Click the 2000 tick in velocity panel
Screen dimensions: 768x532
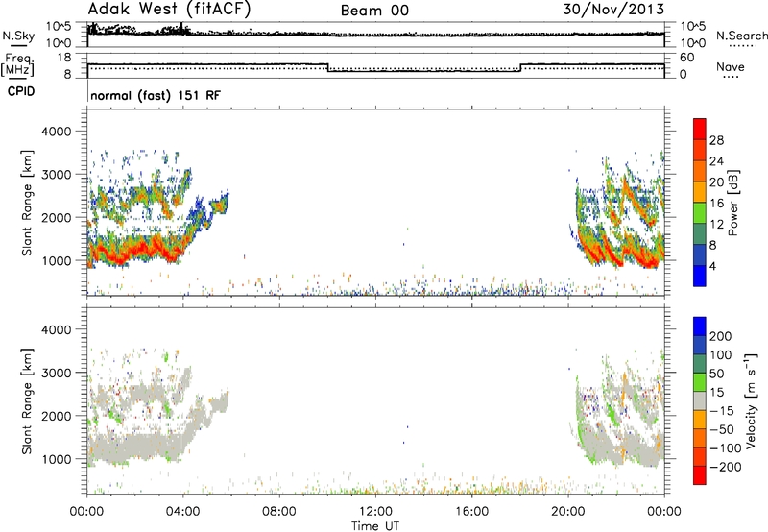[x=56, y=416]
